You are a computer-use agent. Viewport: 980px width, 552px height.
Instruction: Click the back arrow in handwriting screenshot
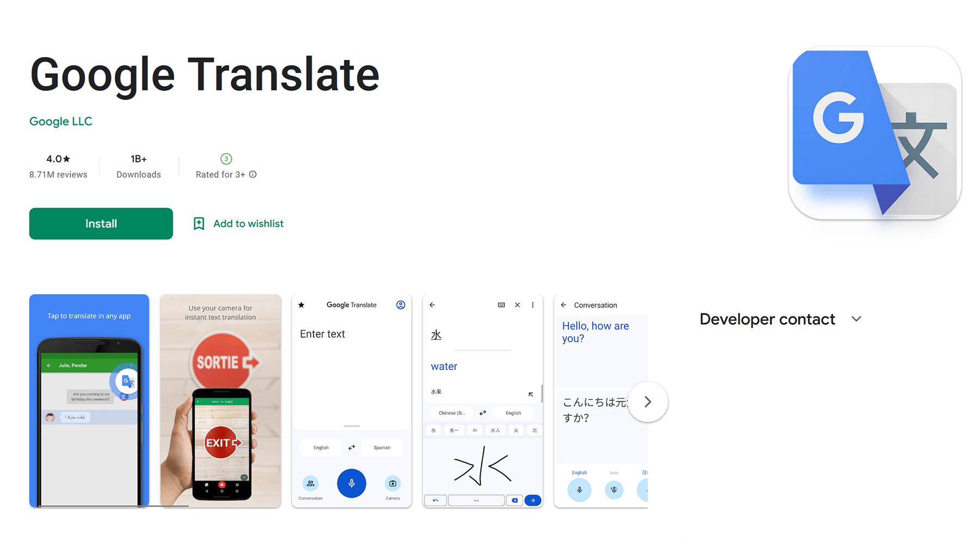(x=432, y=305)
